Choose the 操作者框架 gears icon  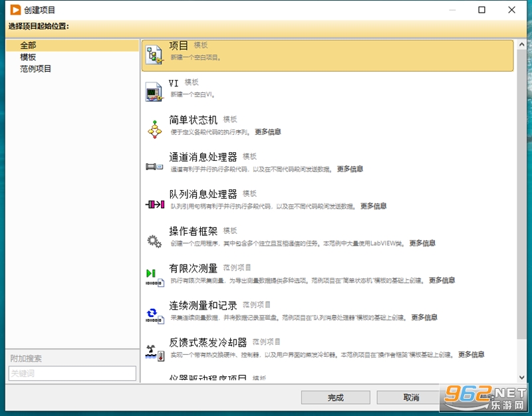click(154, 241)
